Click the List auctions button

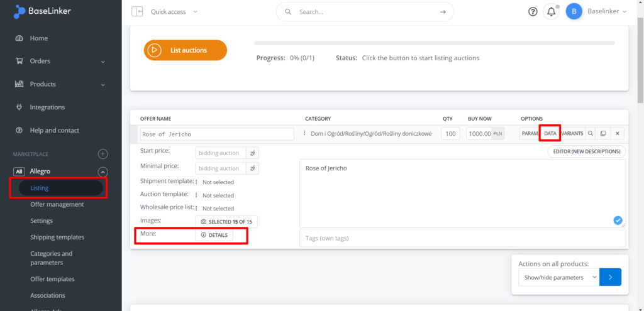186,50
